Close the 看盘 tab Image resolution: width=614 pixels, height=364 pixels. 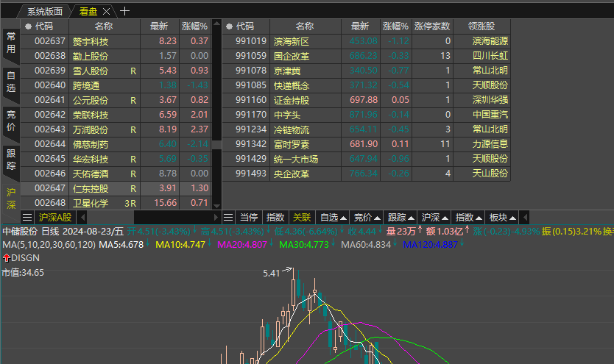coord(106,11)
